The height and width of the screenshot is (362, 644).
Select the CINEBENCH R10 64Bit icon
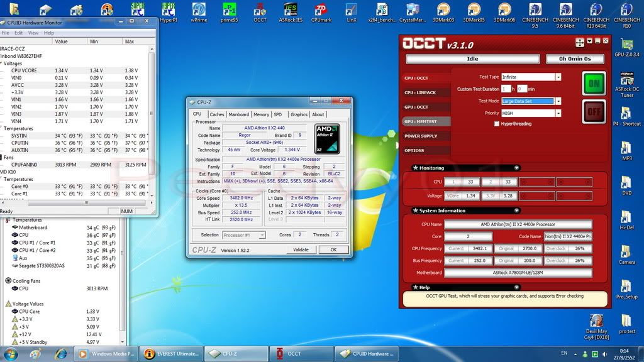point(596,15)
